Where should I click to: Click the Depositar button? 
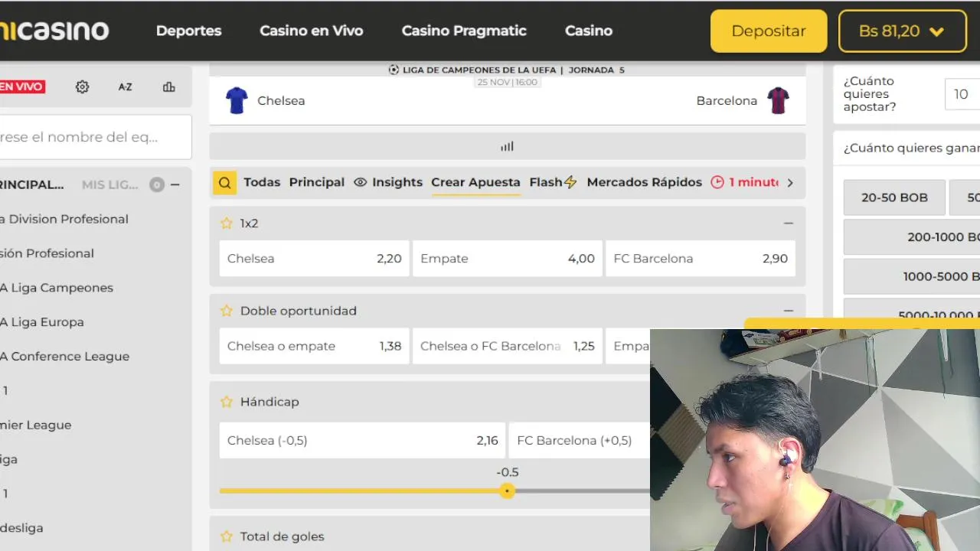tap(768, 31)
